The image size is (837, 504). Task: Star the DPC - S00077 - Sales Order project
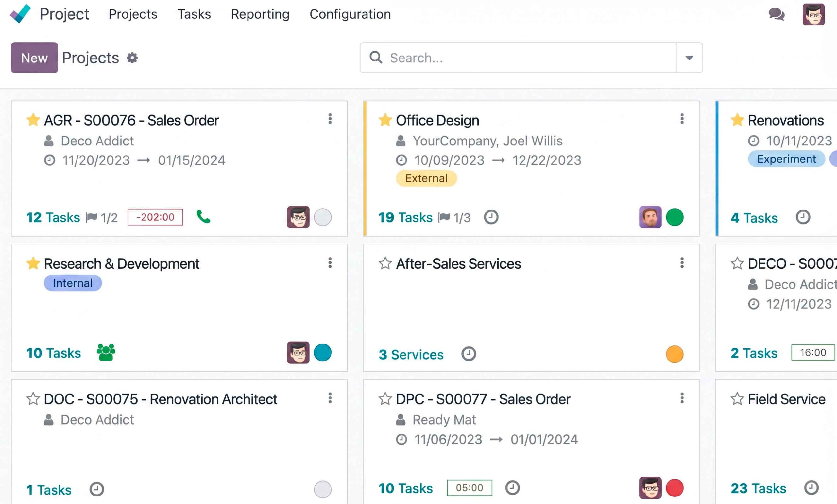coord(385,399)
